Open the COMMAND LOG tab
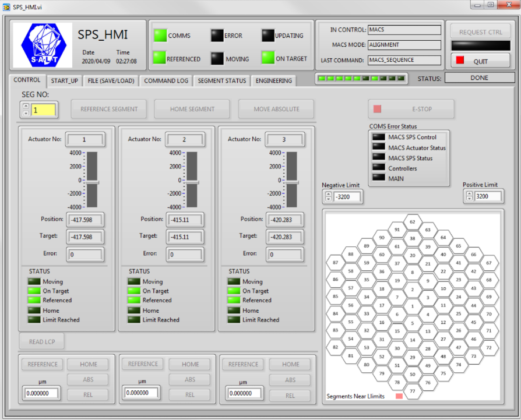Screen dimensions: 521x420 pos(166,81)
